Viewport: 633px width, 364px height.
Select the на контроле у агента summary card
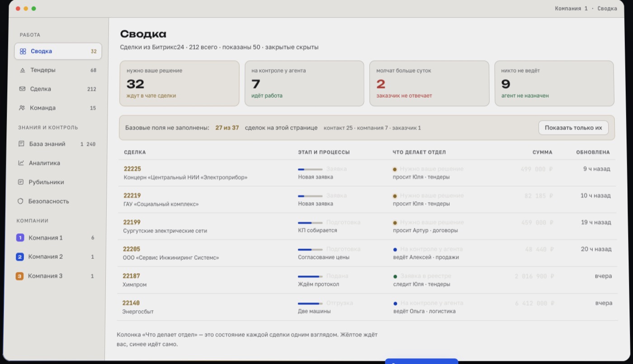click(x=304, y=84)
